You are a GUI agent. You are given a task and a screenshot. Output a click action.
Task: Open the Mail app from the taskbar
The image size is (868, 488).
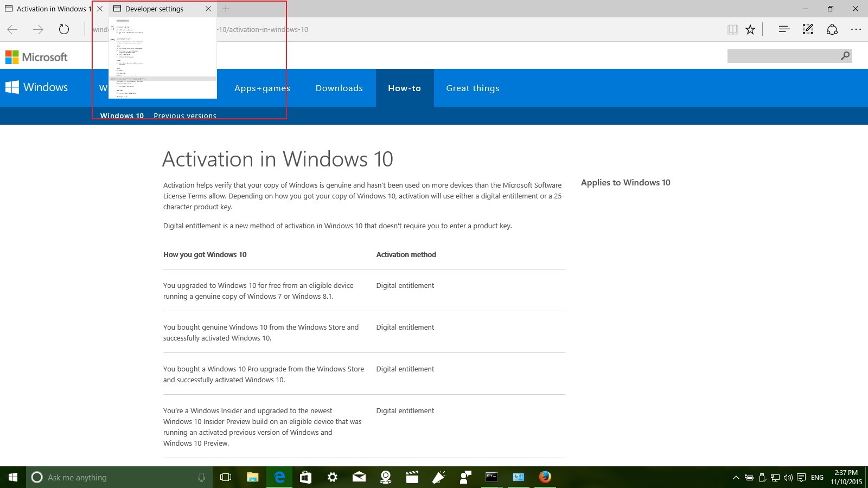pyautogui.click(x=359, y=477)
